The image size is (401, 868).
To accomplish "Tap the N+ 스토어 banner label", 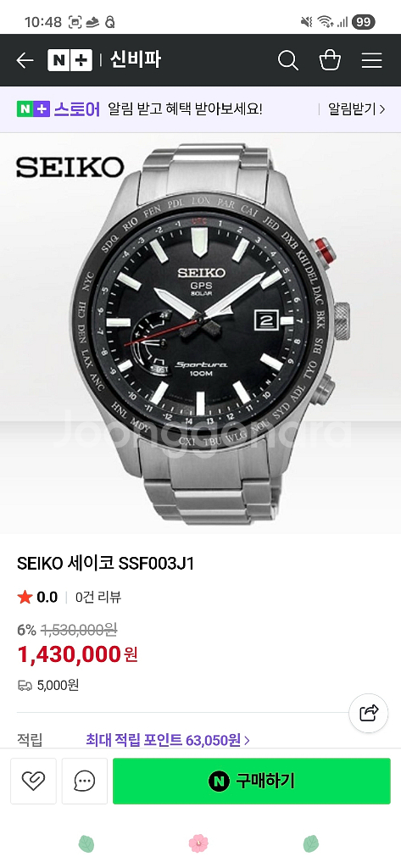I will tap(58, 109).
